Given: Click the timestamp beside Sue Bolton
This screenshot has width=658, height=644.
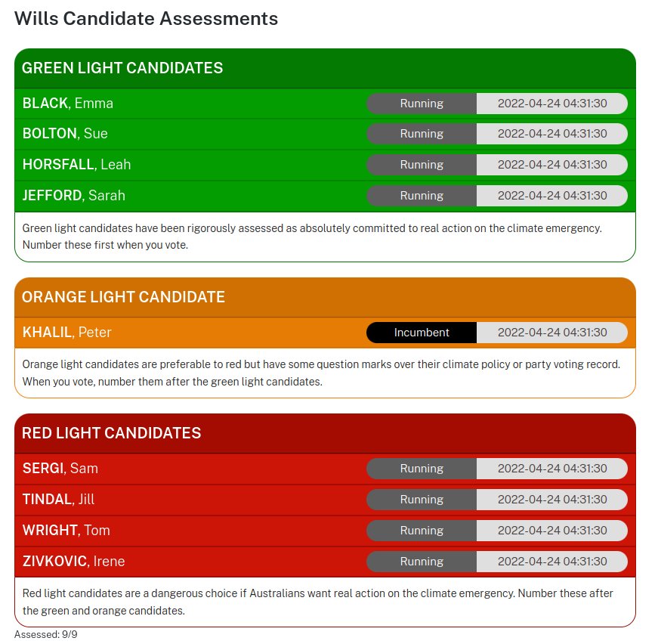Looking at the screenshot, I should pyautogui.click(x=551, y=134).
